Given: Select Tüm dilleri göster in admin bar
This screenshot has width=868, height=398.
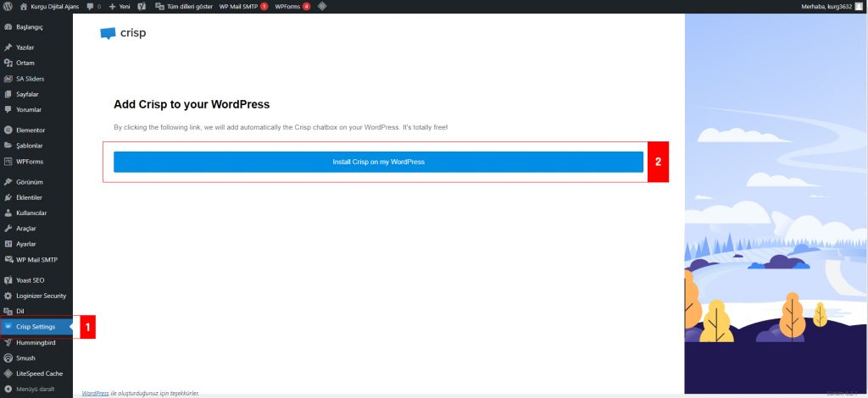Looking at the screenshot, I should (184, 7).
